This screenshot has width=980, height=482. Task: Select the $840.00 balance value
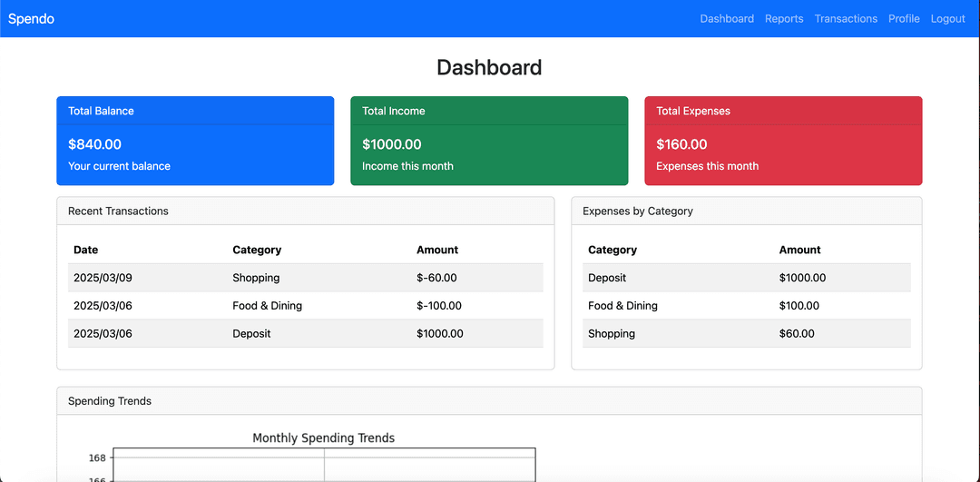point(94,144)
